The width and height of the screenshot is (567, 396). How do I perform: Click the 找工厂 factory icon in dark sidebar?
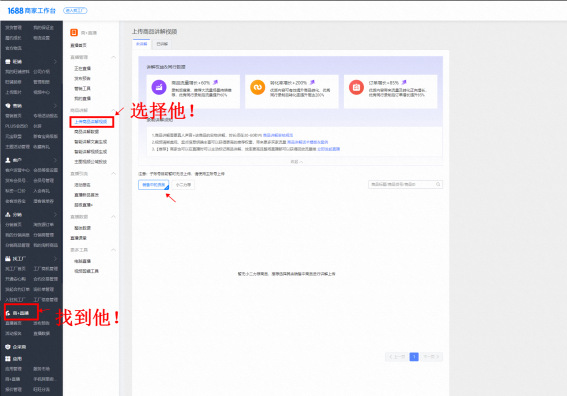point(8,259)
